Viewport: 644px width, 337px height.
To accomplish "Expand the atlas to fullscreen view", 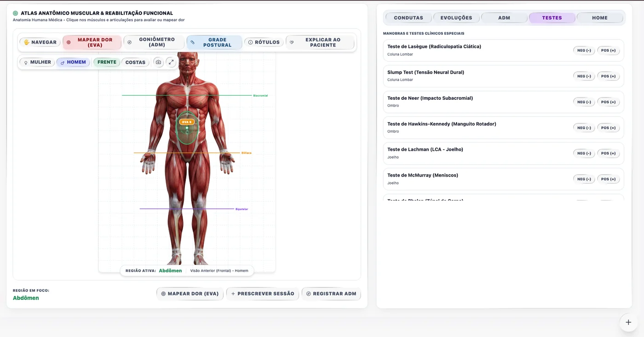I will pos(171,62).
